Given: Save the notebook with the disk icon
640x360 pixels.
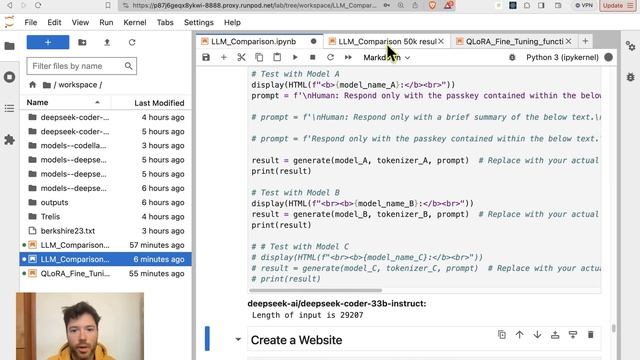Looking at the screenshot, I should pos(206,58).
